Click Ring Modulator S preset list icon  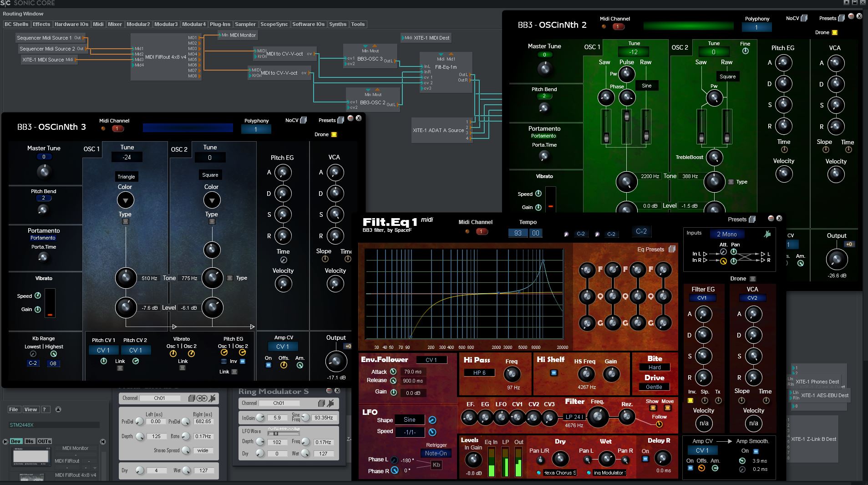[x=321, y=403]
